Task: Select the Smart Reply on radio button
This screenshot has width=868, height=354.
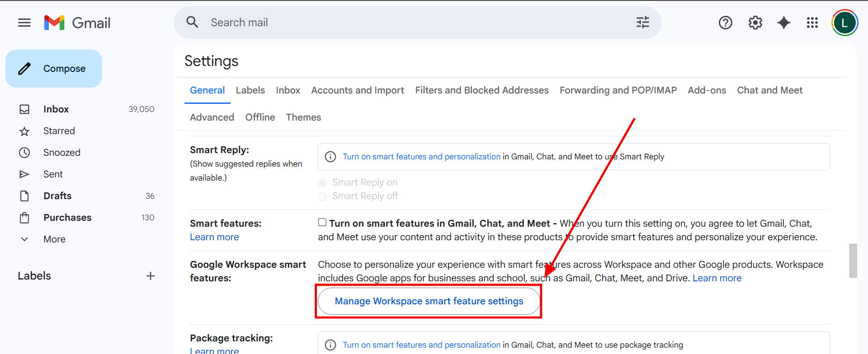Action: coord(322,183)
